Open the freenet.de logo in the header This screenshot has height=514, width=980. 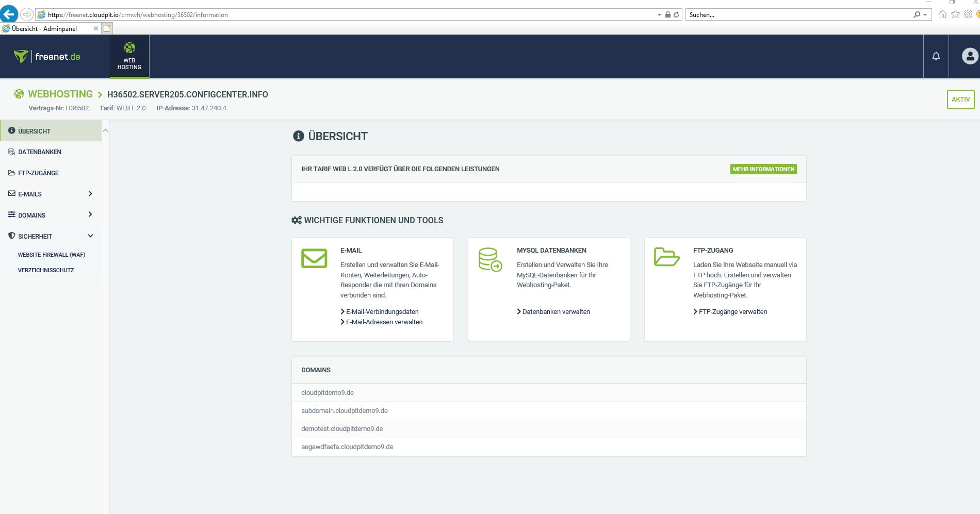point(47,56)
